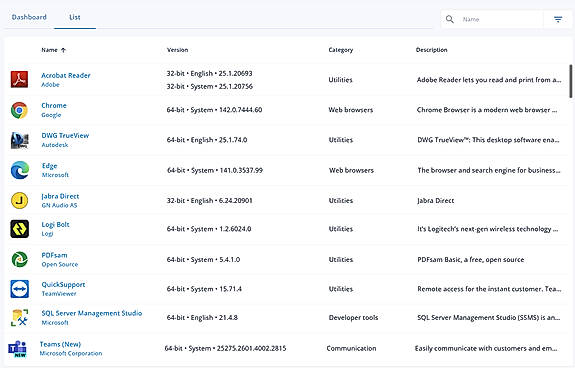
Task: Open the Chrome application link
Action: pos(54,106)
